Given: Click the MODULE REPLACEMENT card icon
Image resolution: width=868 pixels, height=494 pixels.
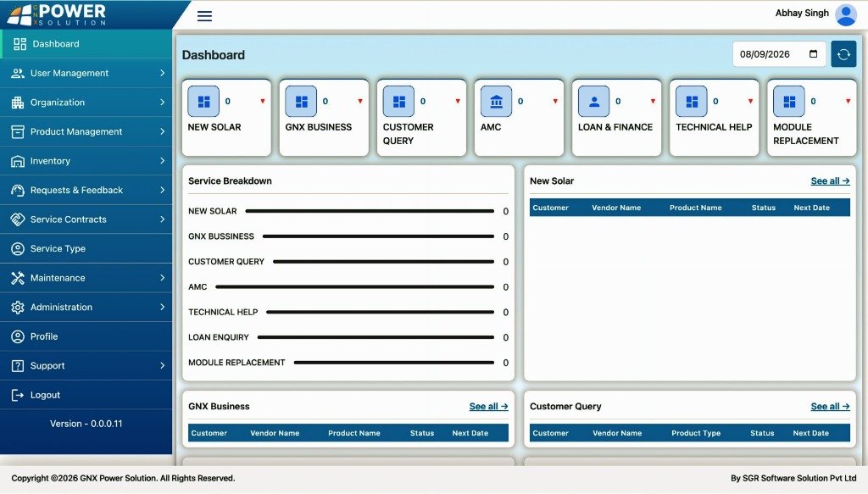Looking at the screenshot, I should tap(789, 101).
